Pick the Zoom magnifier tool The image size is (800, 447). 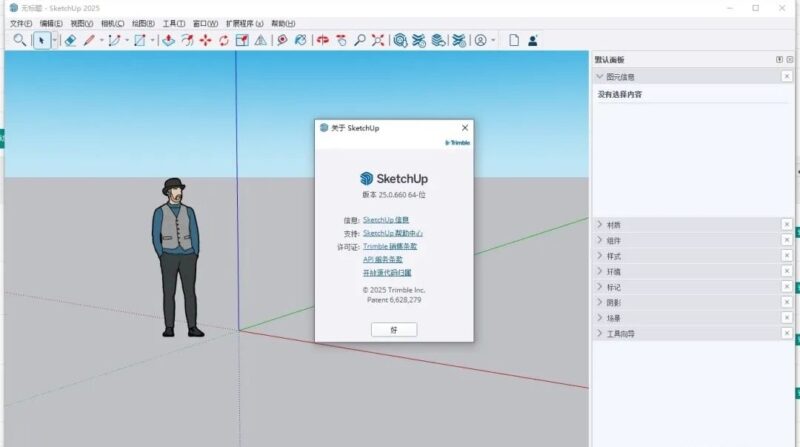[x=360, y=40]
